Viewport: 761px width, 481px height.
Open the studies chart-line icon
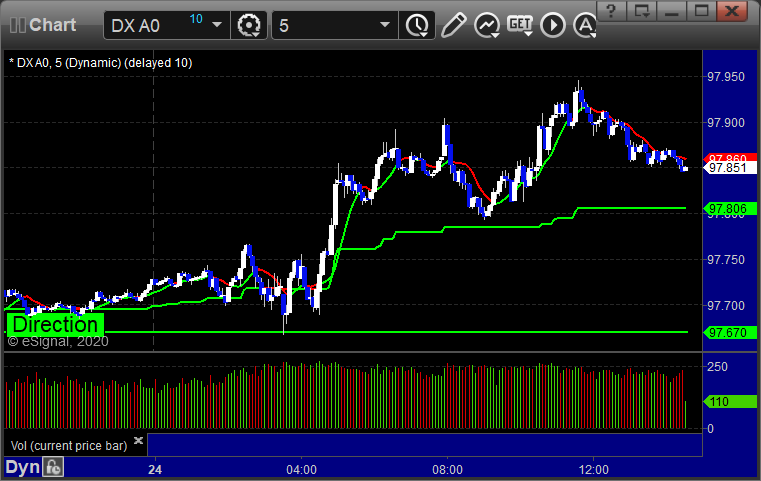[487, 25]
